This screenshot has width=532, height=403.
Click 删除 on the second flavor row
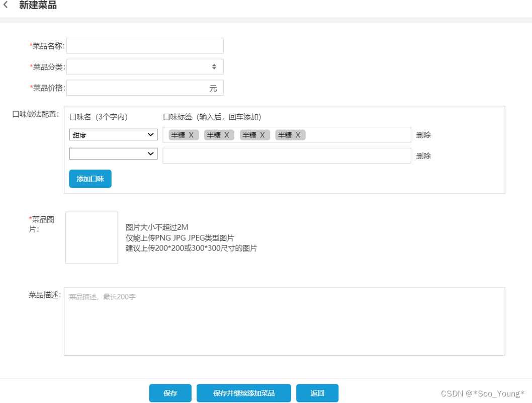pyautogui.click(x=423, y=156)
